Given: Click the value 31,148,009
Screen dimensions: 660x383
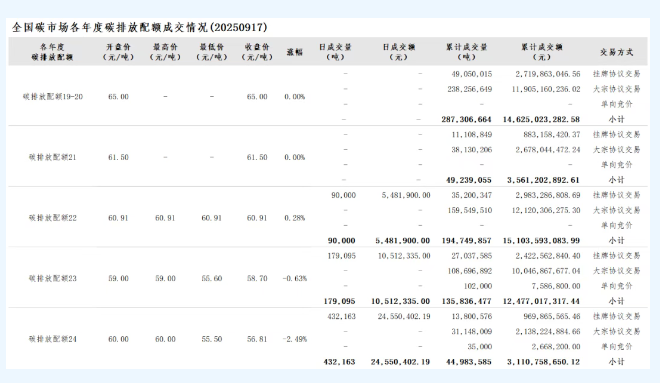Looking at the screenshot, I should 471,332.
